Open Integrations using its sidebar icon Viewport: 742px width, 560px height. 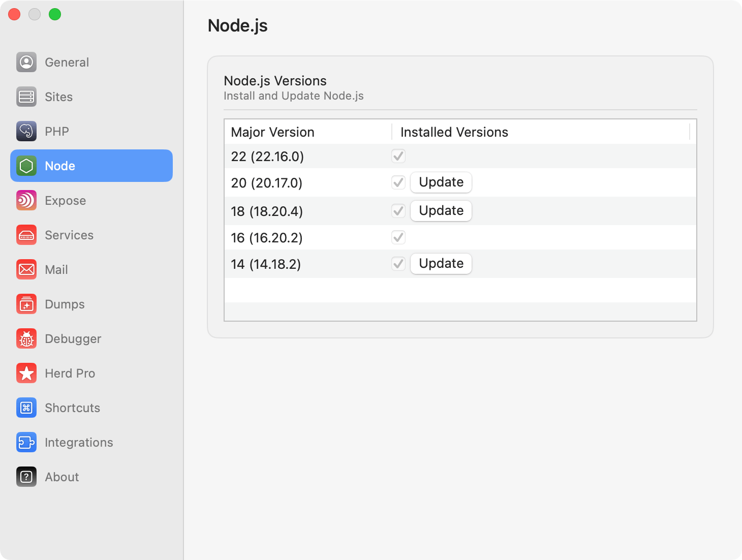[x=26, y=442]
